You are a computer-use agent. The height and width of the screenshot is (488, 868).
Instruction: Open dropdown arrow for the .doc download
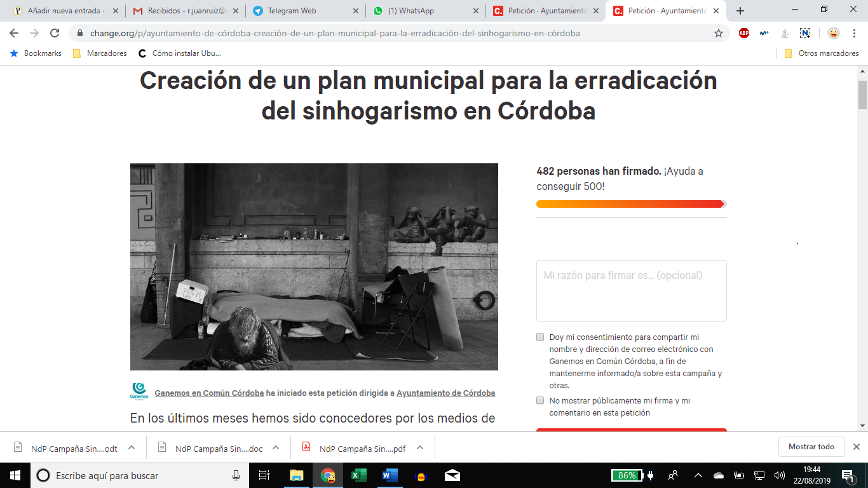[276, 447]
